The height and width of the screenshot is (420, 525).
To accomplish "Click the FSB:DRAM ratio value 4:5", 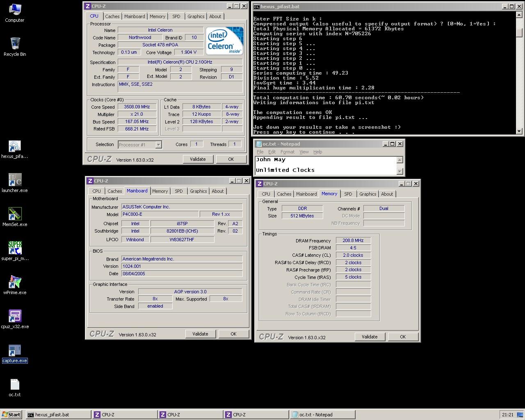I will point(353,248).
